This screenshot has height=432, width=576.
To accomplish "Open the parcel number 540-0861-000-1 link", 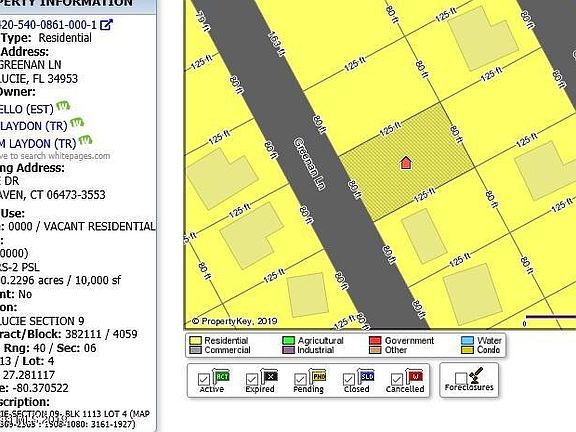I will [x=48, y=25].
